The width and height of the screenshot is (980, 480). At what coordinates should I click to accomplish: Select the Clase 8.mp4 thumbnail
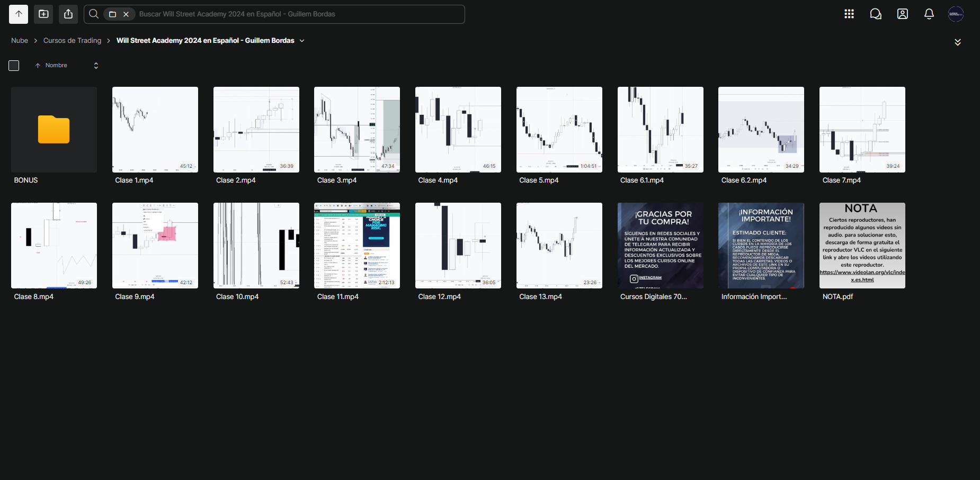click(x=54, y=246)
